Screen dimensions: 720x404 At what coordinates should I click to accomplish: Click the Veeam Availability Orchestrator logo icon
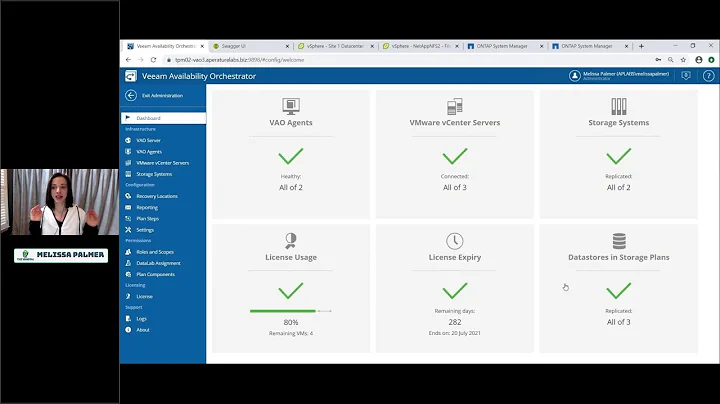(131, 76)
